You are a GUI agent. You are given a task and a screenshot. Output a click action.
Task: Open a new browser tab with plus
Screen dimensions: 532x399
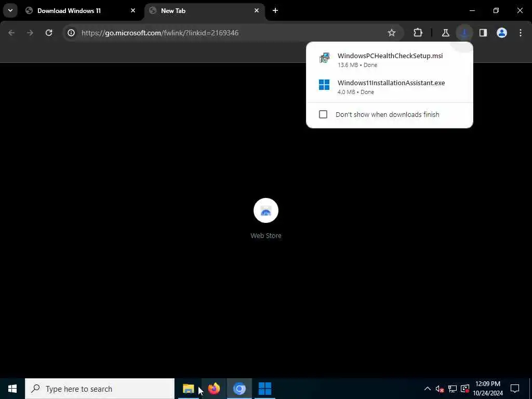(275, 10)
